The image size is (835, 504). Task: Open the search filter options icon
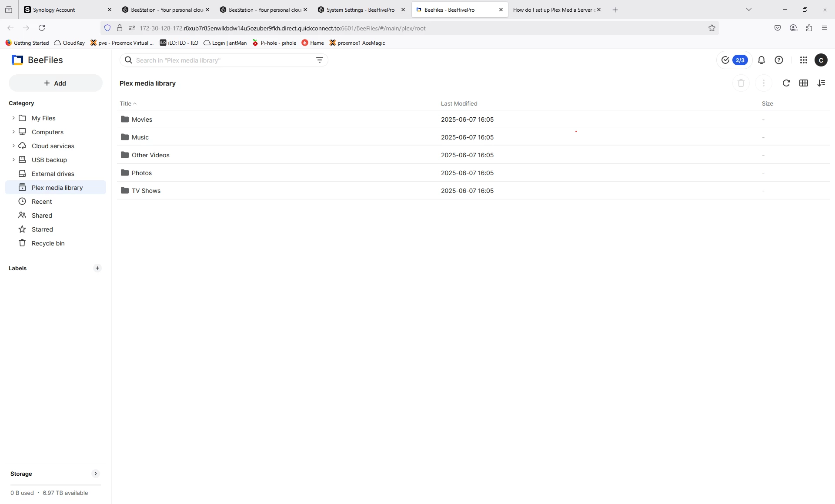click(x=320, y=60)
